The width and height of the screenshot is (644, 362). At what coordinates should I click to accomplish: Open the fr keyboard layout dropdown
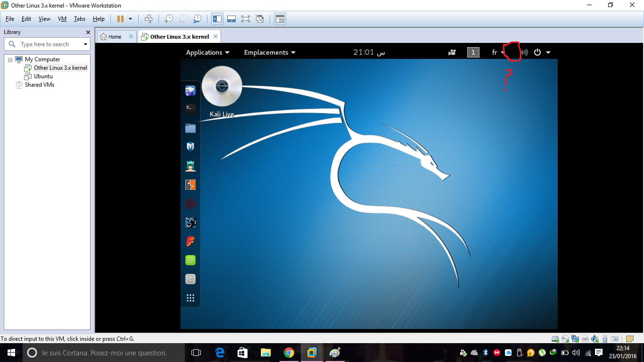(x=498, y=52)
